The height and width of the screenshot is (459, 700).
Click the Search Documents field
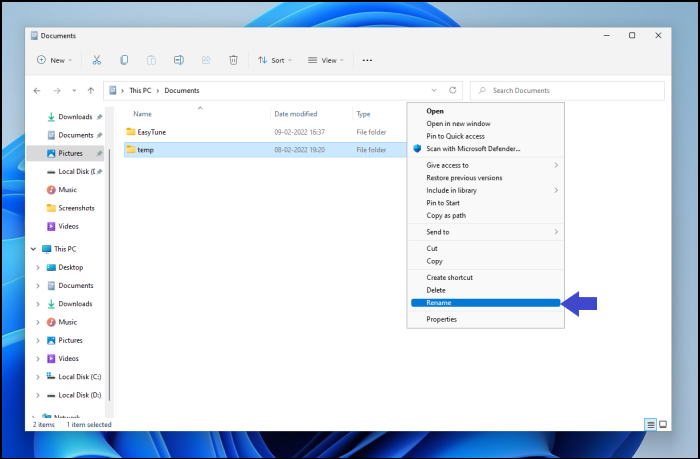point(566,91)
